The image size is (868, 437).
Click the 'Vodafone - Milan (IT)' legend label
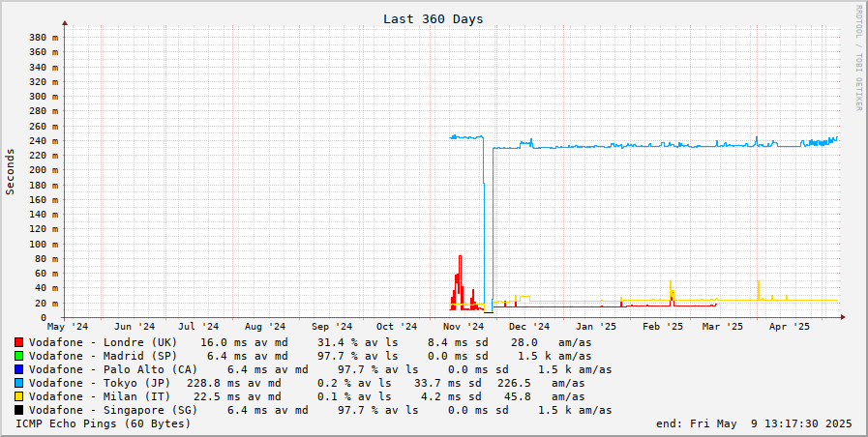(100, 396)
